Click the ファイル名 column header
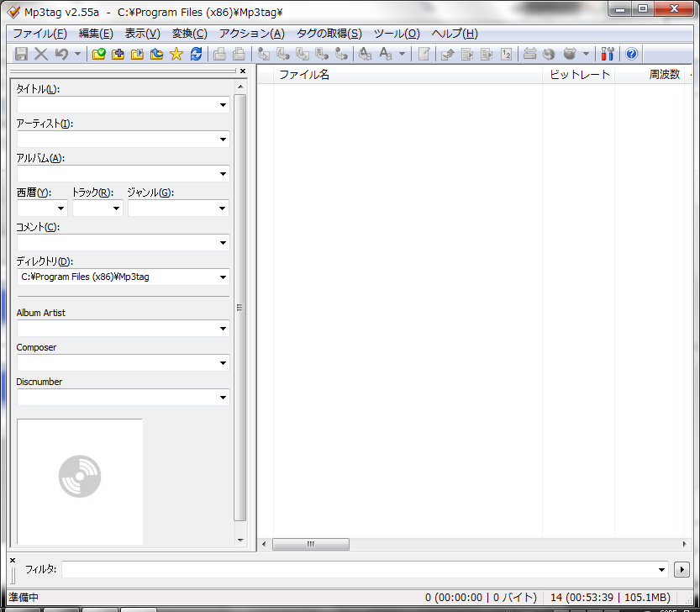The image size is (700, 612). coord(408,75)
